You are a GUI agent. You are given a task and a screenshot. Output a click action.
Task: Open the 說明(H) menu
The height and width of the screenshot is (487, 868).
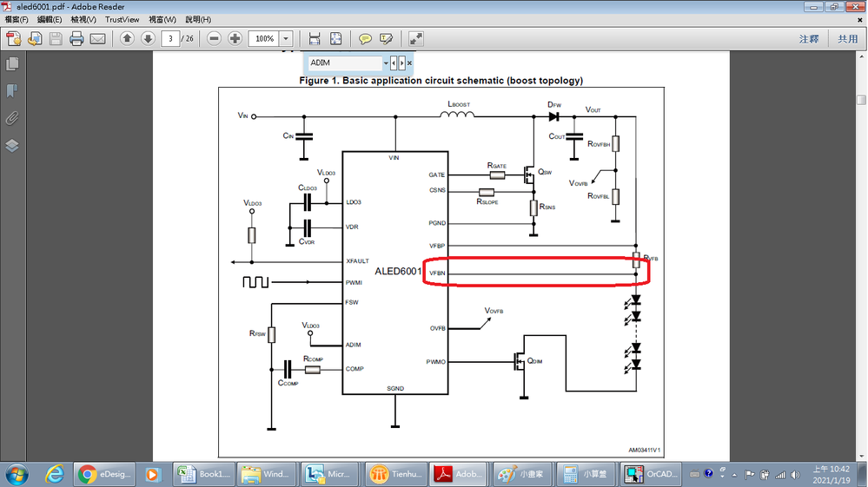pos(197,19)
